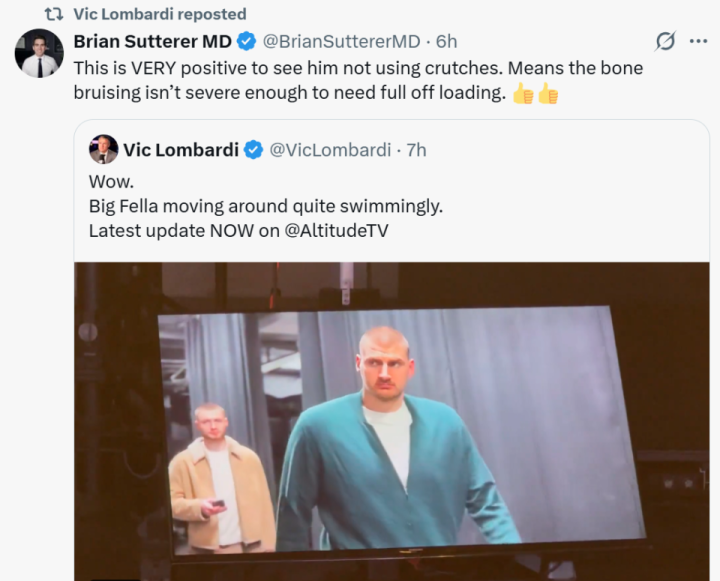
Task: Click Brian Sutterer MD's profile avatar
Action: point(39,53)
